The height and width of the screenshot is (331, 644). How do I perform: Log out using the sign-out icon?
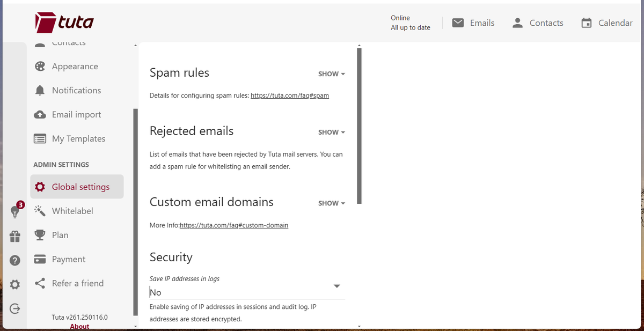(x=15, y=308)
